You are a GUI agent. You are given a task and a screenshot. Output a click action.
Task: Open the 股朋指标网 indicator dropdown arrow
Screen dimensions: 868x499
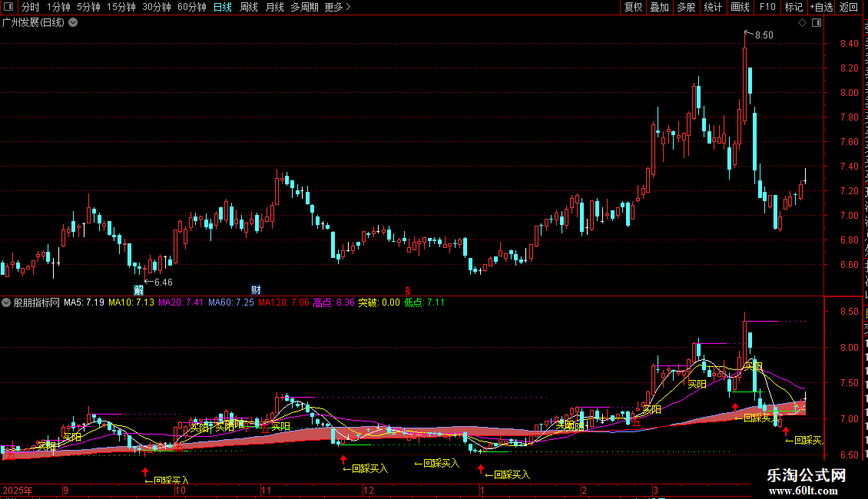pyautogui.click(x=6, y=302)
